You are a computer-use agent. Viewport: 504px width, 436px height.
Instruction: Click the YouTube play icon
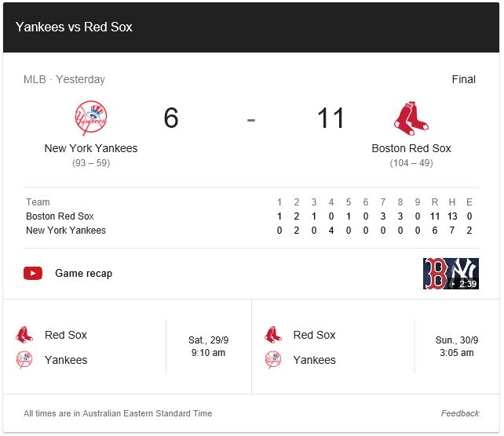(x=33, y=273)
